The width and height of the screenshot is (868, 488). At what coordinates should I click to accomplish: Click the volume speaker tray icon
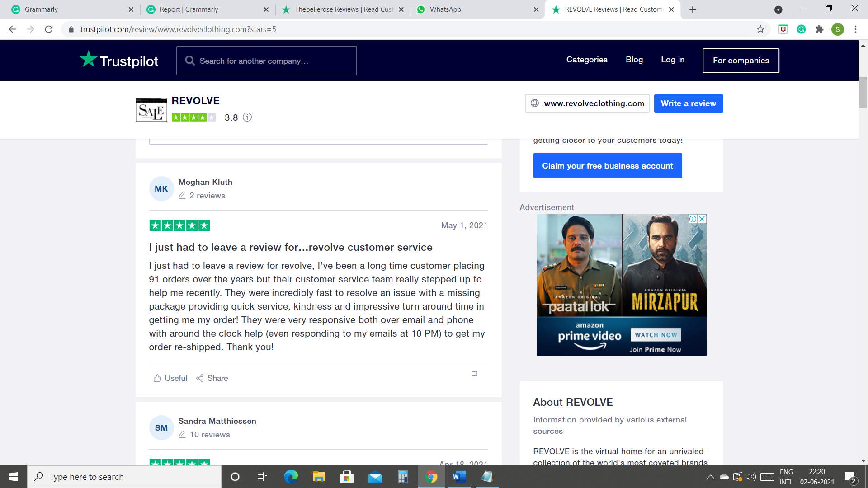tap(751, 477)
